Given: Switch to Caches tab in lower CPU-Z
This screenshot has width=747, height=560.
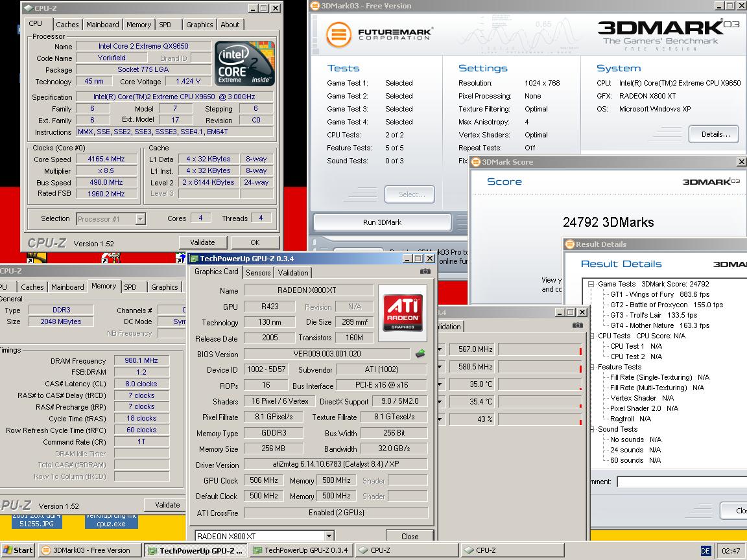Looking at the screenshot, I should coord(32,286).
